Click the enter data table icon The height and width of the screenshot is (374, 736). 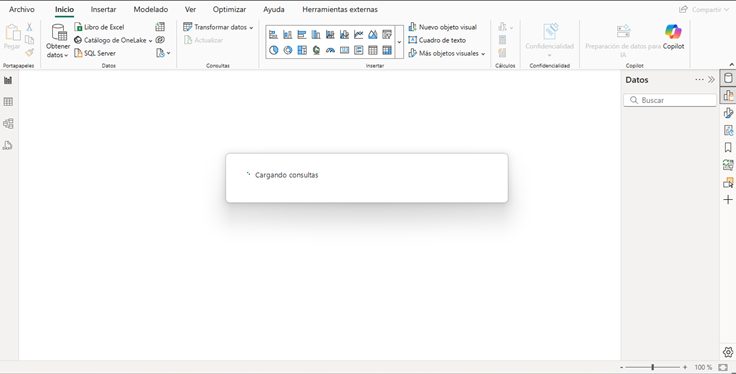click(160, 27)
